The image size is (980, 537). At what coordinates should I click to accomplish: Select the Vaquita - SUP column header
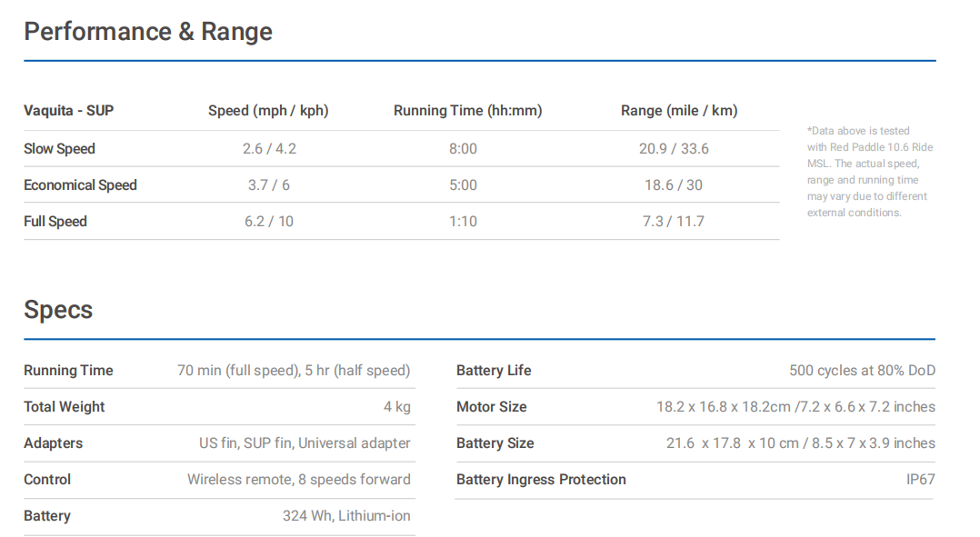click(x=69, y=111)
